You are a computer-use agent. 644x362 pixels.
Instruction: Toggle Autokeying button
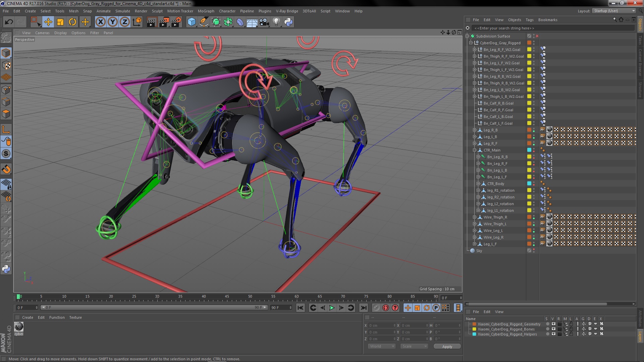(x=386, y=308)
